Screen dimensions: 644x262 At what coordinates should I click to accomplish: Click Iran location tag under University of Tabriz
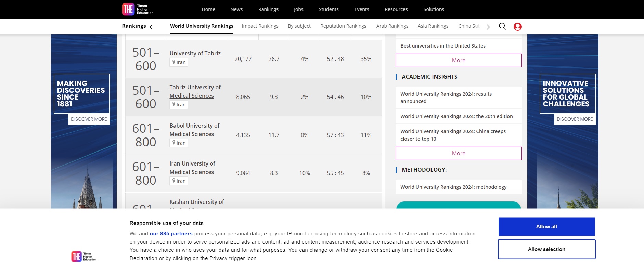coord(179,62)
